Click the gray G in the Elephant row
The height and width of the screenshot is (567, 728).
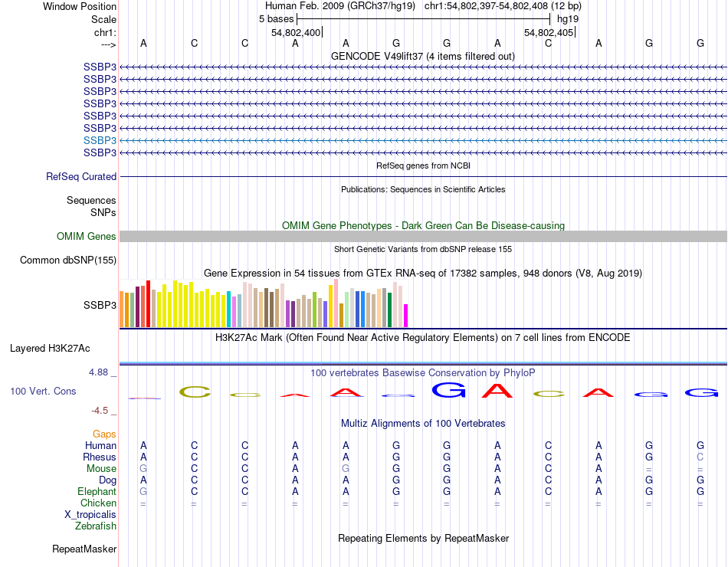[143, 491]
